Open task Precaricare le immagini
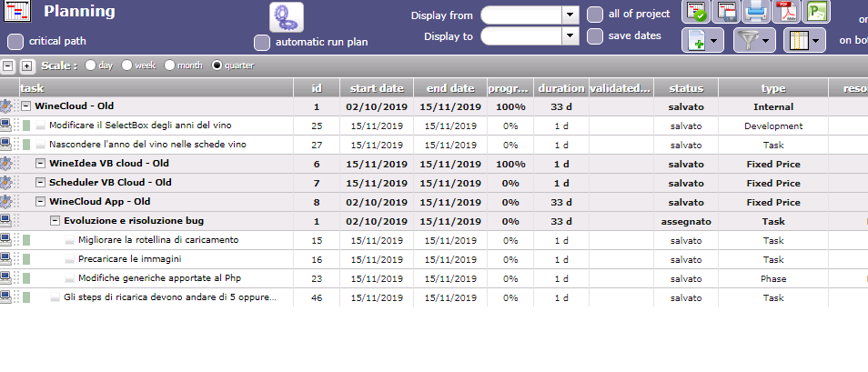Viewport: 868px width, 372px height. point(129,259)
